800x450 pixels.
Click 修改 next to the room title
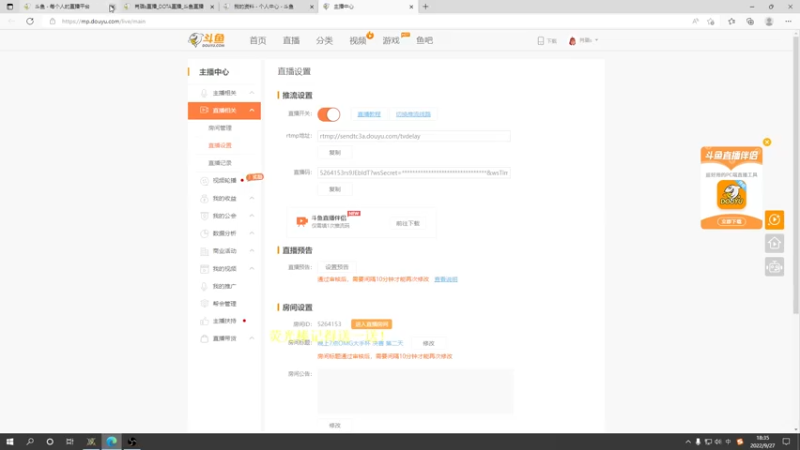pyautogui.click(x=429, y=343)
